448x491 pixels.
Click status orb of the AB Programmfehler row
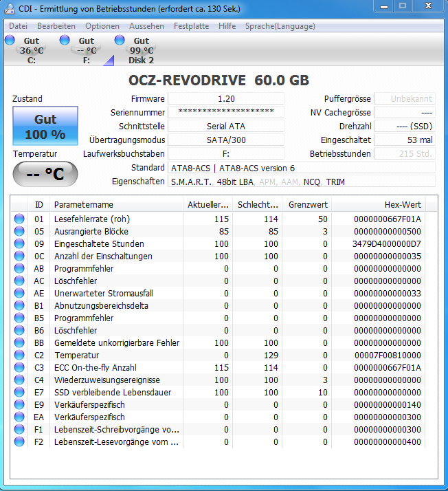click(19, 268)
